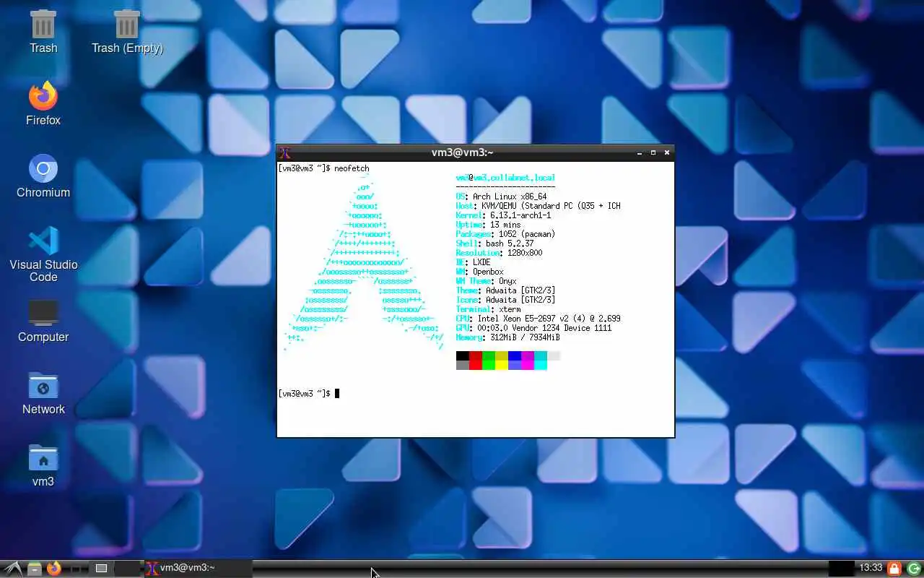Click the light gray color block in neofetch
Viewport: 924px width, 578px height.
pos(554,356)
